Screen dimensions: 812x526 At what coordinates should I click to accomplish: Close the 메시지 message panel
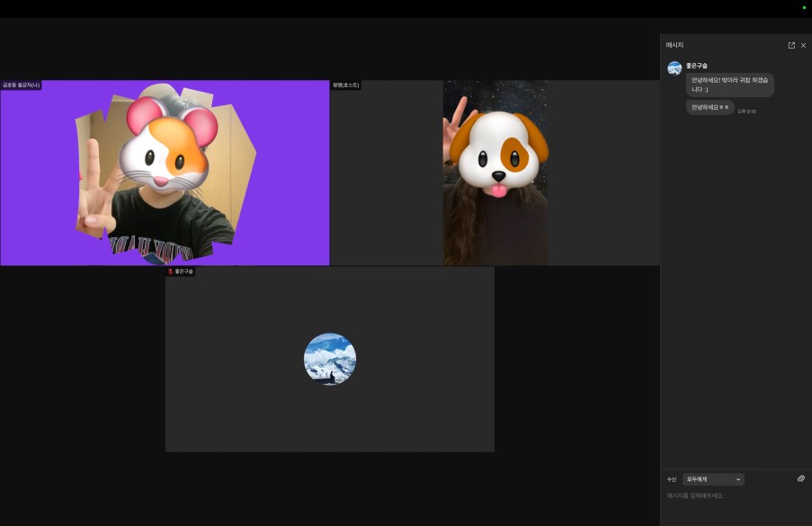click(x=803, y=46)
